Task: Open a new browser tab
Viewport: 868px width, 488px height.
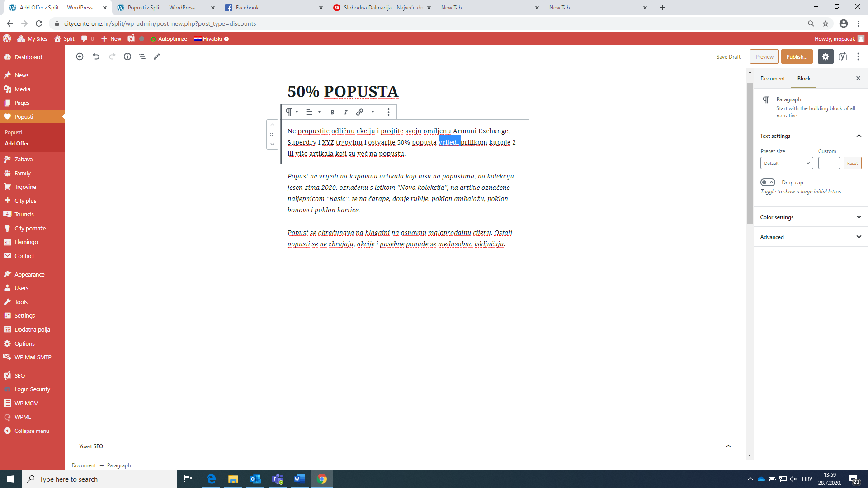Action: coord(662,8)
